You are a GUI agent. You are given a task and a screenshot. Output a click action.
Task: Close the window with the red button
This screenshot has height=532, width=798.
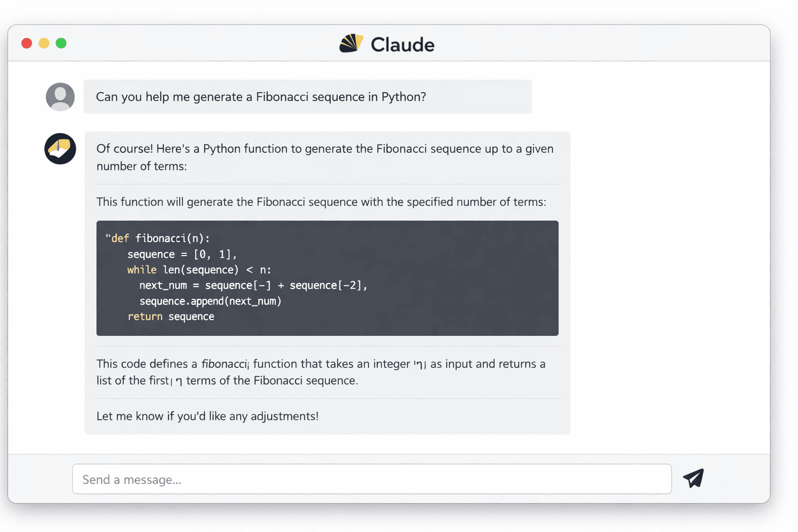pos(27,43)
